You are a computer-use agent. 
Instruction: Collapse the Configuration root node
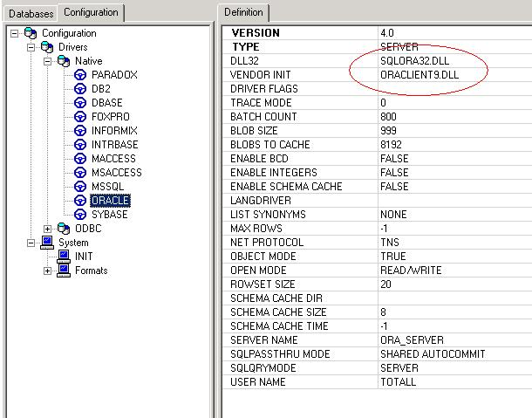pyautogui.click(x=15, y=33)
